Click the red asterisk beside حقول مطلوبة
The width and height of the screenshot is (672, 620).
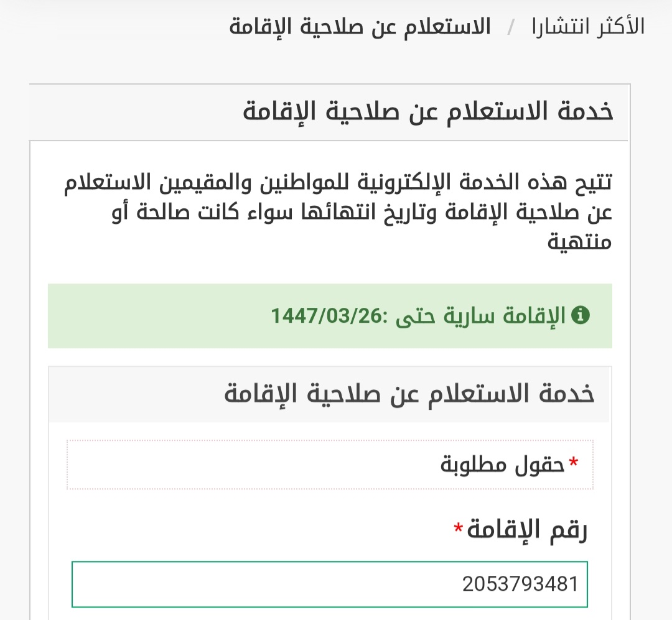coord(574,463)
